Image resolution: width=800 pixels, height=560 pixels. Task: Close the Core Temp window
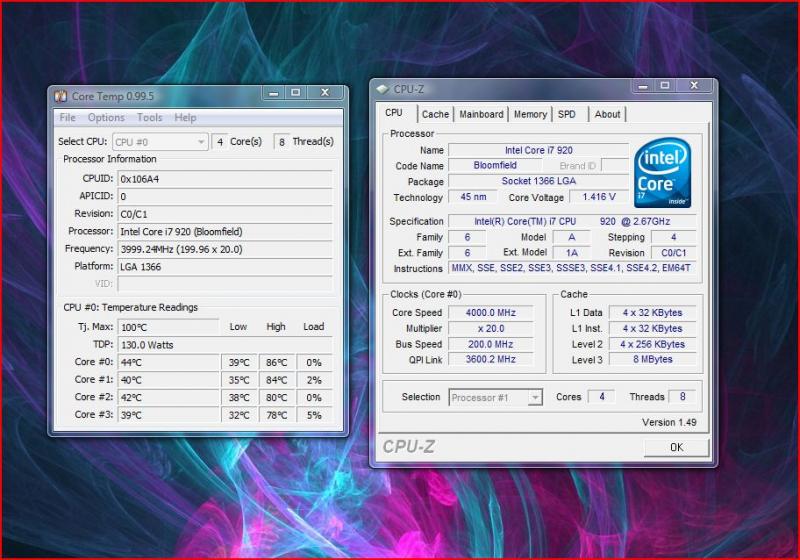coord(325,93)
